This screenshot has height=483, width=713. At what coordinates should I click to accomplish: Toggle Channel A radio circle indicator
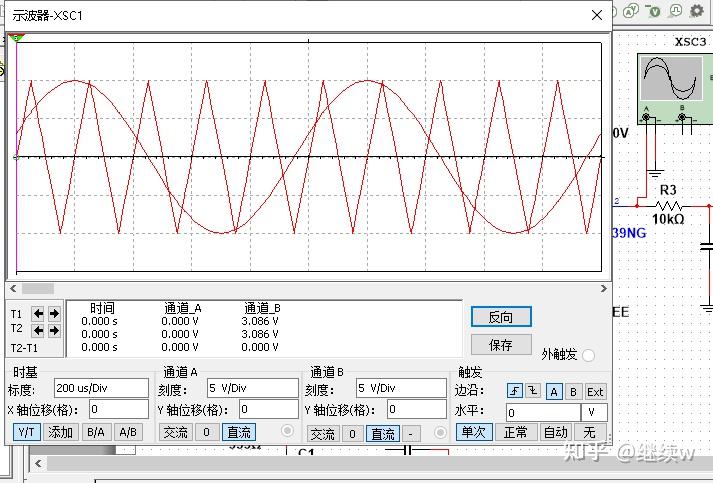click(x=287, y=431)
